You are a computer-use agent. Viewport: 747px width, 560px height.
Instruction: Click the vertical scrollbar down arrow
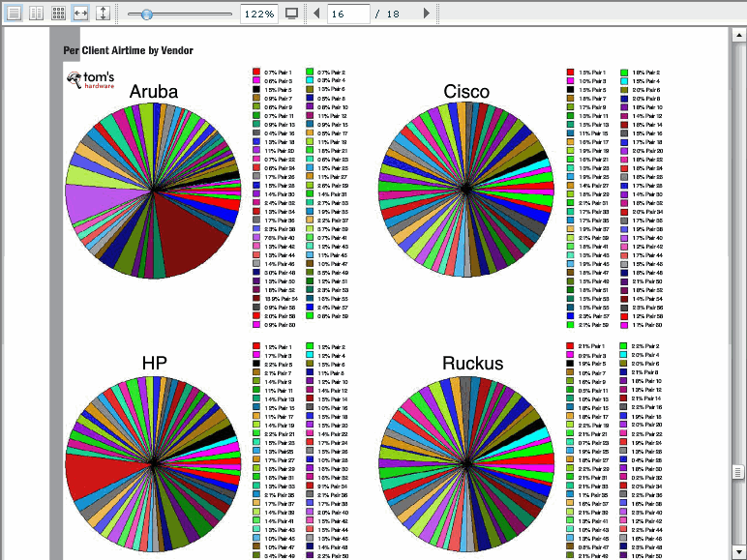click(x=738, y=552)
